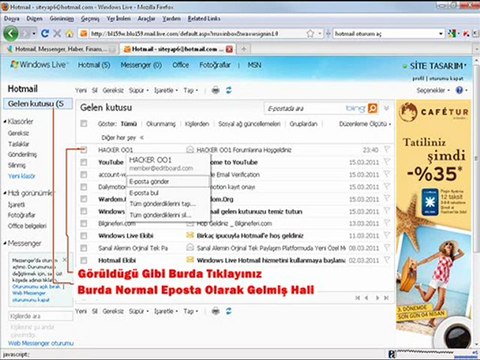Open the Süpür dropdown in top toolbar
480x360 pixels.
(139, 90)
